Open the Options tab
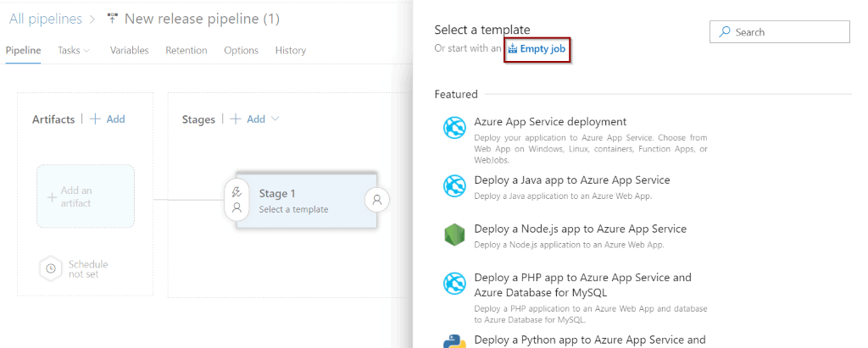This screenshot has height=348, width=868. (x=242, y=50)
